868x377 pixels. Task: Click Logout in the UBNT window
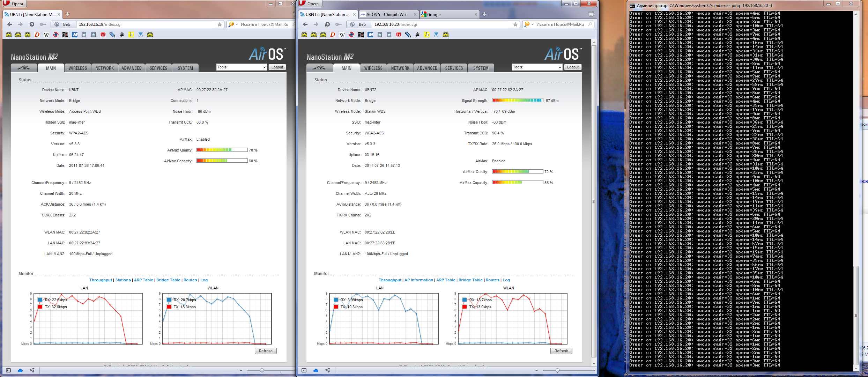[x=277, y=67]
